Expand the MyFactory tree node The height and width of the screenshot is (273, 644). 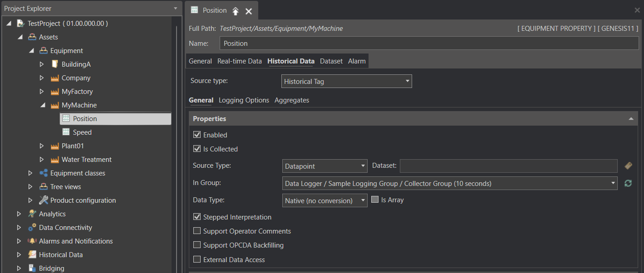click(42, 92)
